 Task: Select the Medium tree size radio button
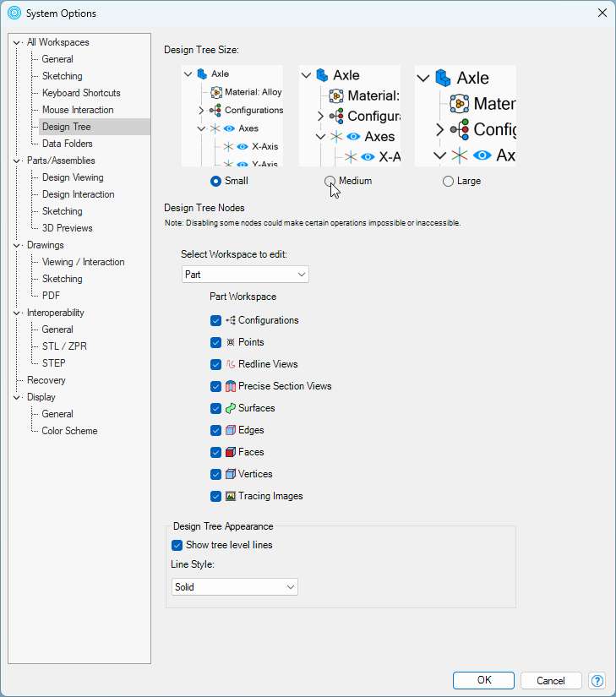point(330,181)
